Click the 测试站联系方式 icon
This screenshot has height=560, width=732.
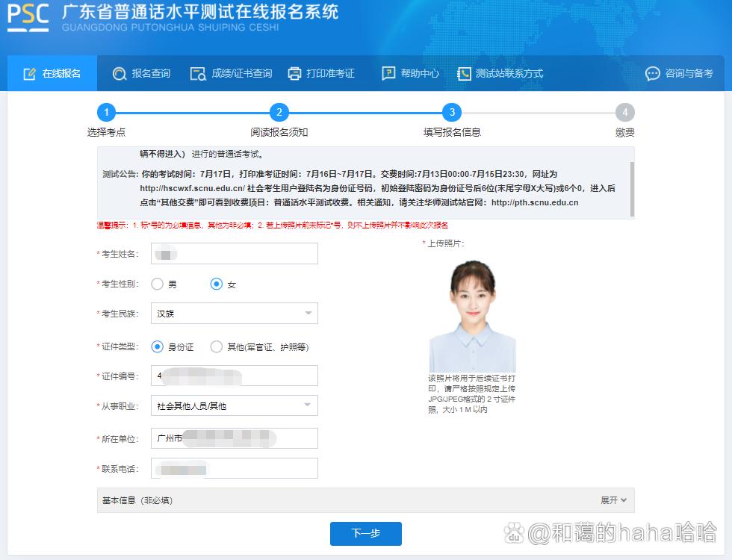point(464,73)
